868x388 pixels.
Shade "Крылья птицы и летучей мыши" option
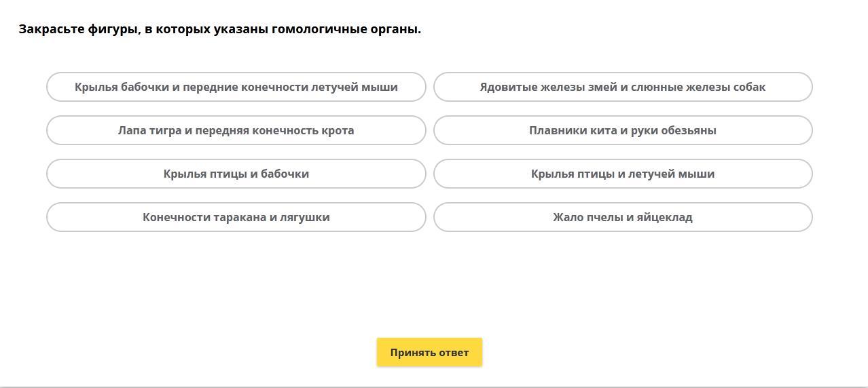(x=622, y=174)
